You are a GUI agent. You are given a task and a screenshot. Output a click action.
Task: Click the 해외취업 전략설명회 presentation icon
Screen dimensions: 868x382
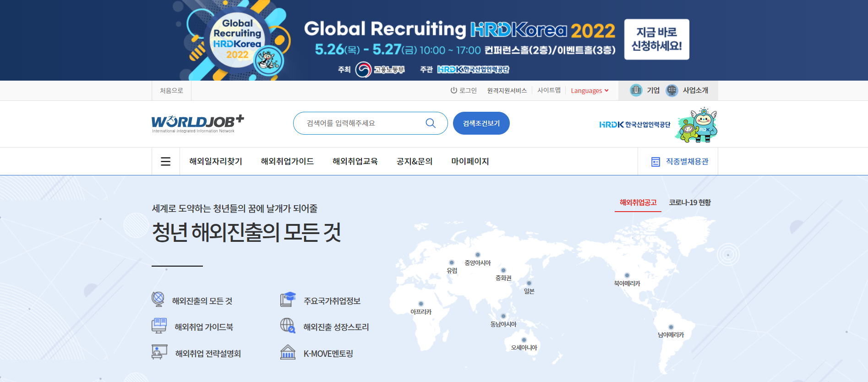tap(159, 352)
